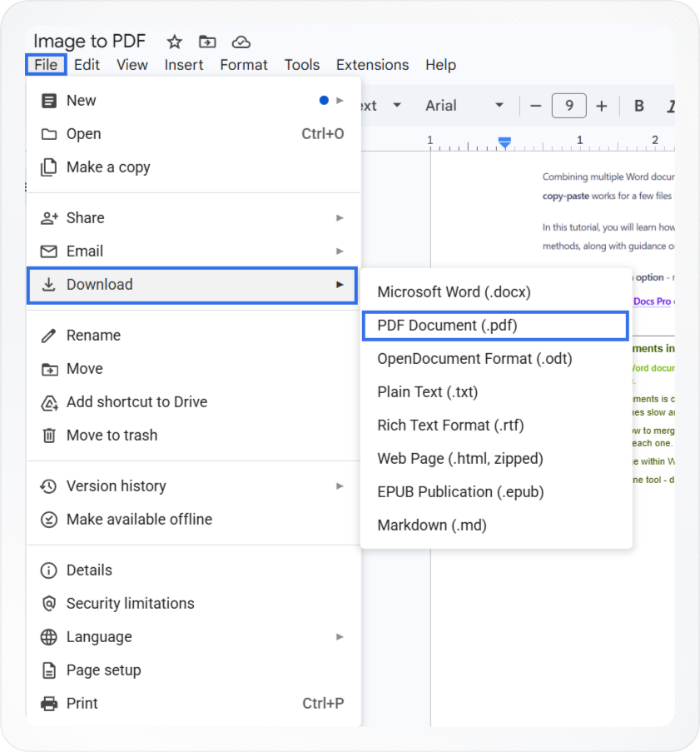
Task: Star the Image to PDF document
Action: [x=174, y=42]
